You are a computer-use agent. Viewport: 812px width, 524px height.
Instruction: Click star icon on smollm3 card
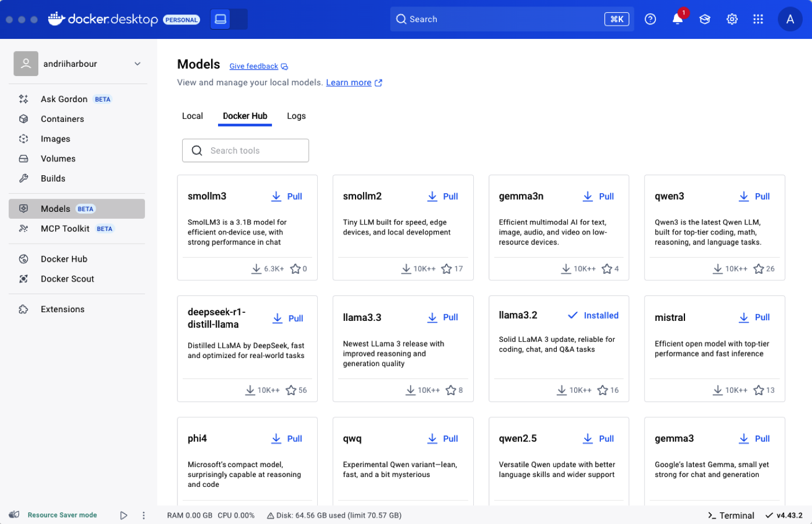tap(295, 269)
